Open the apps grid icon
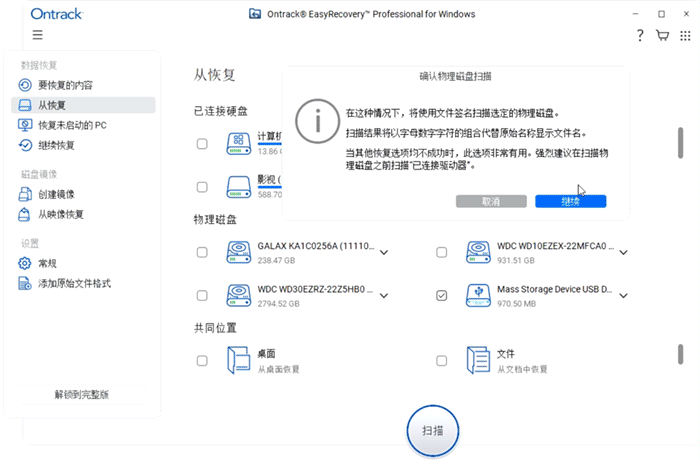 [x=685, y=36]
